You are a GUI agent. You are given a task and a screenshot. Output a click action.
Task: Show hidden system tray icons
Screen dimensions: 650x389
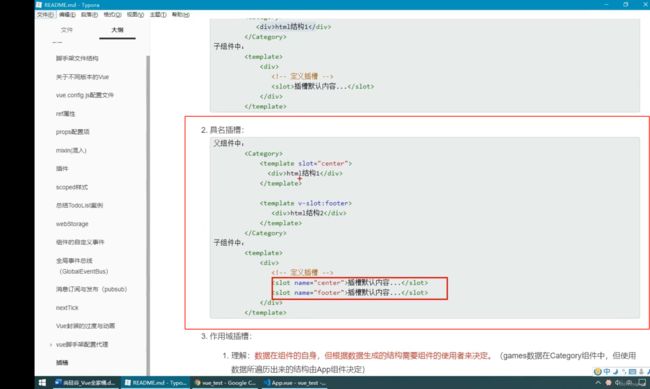coord(598,383)
